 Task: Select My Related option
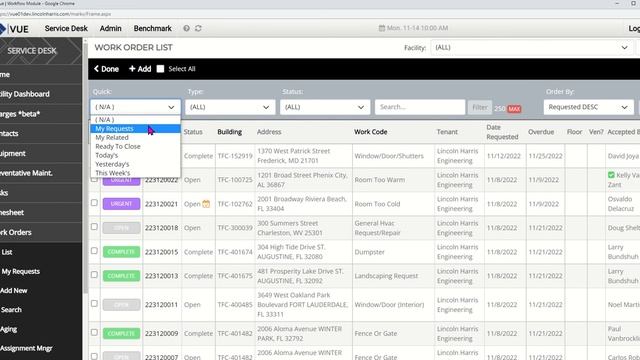(x=135, y=138)
